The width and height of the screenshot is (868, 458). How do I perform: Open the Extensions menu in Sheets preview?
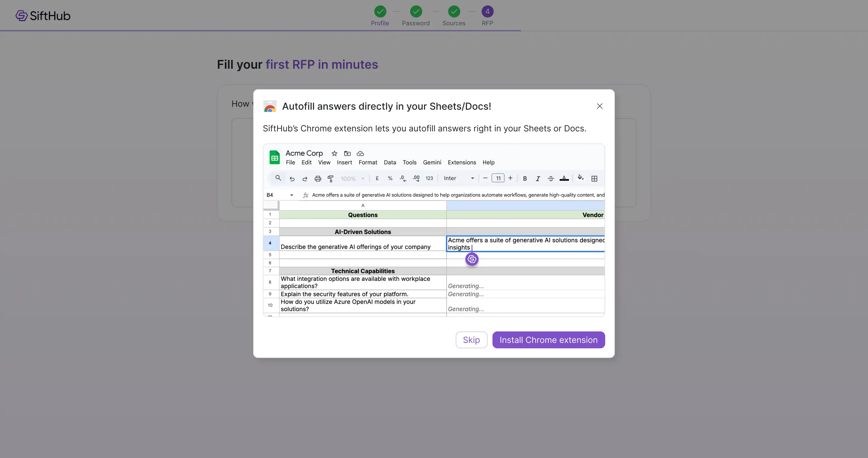[x=462, y=162]
